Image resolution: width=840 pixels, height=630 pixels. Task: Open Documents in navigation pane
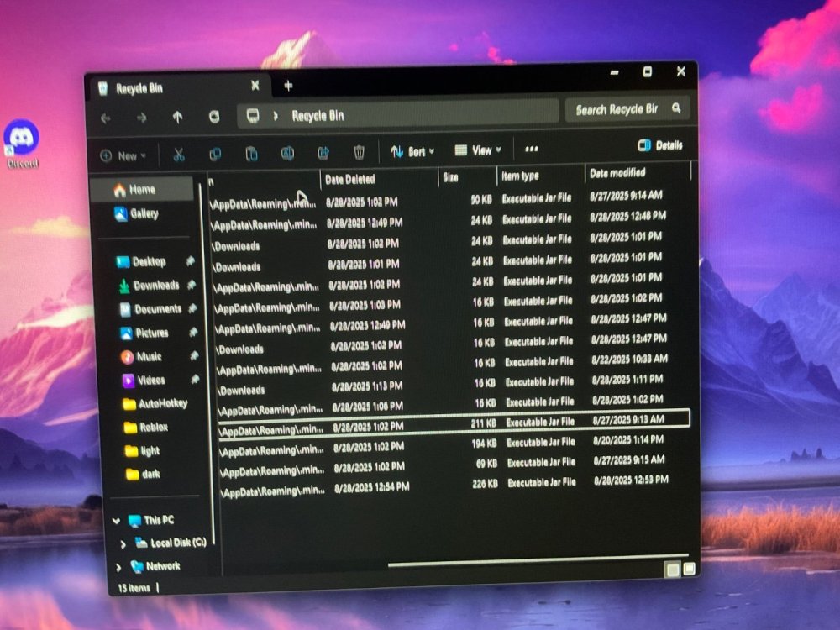pyautogui.click(x=150, y=308)
